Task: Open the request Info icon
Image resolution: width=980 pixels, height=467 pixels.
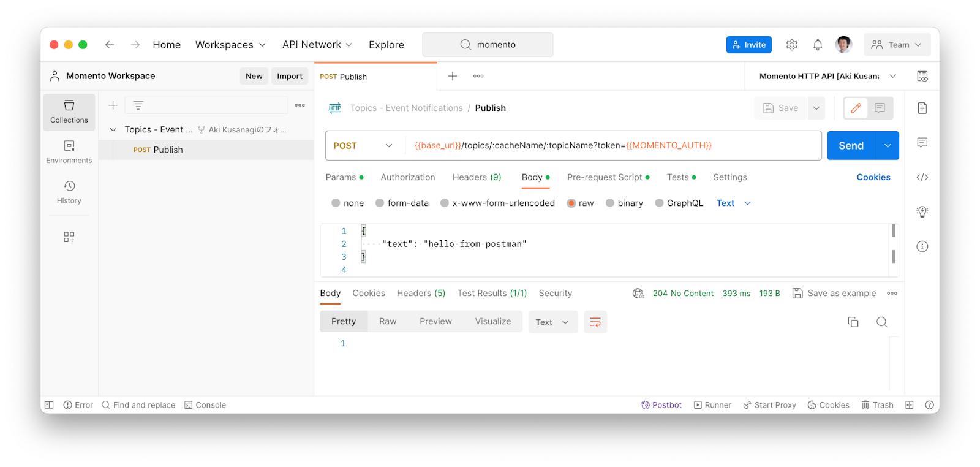Action: point(922,246)
